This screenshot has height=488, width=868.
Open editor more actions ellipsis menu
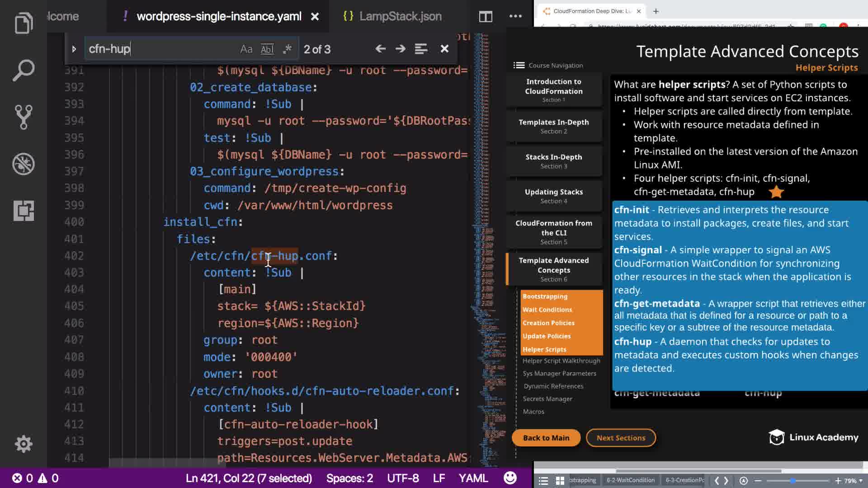515,16
